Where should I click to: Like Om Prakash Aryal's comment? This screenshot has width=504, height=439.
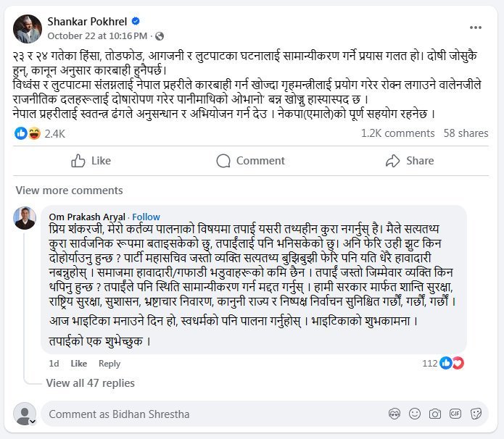coord(78,364)
